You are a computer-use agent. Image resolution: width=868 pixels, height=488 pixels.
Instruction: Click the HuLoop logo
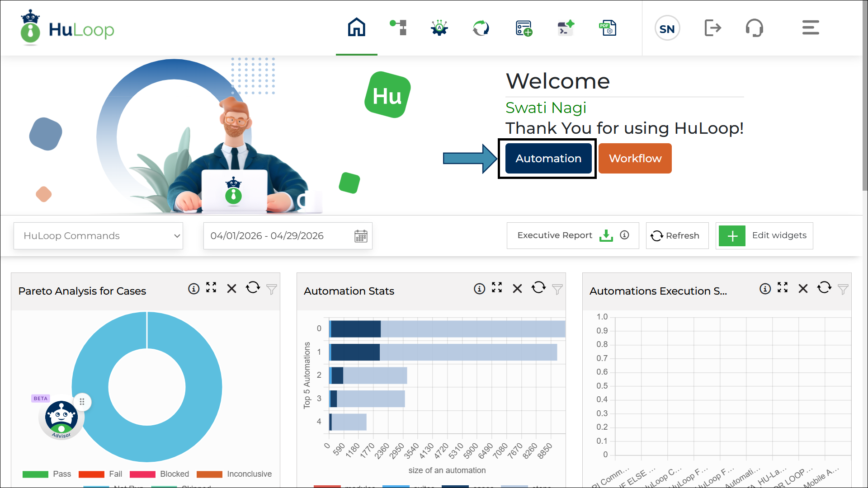pos(67,28)
